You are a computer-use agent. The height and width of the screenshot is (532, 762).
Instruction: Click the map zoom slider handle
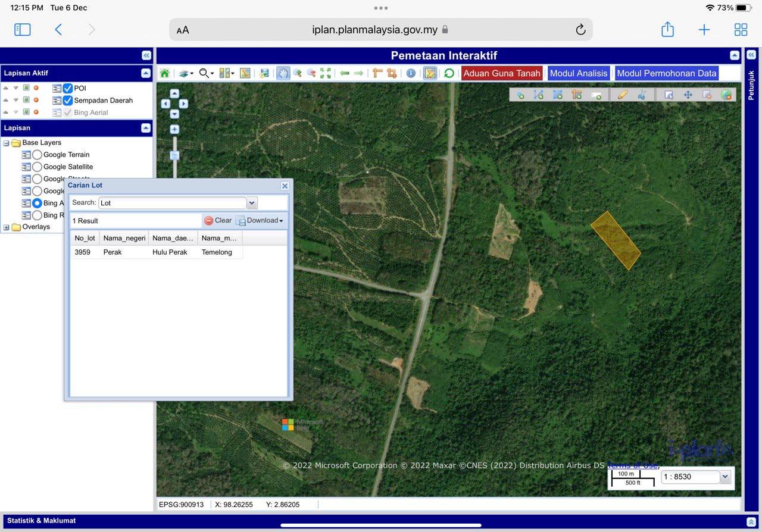174,155
